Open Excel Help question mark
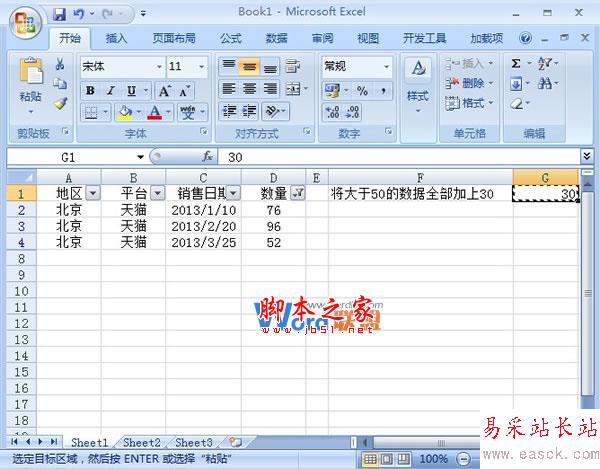This screenshot has height=469, width=600. pos(525,38)
